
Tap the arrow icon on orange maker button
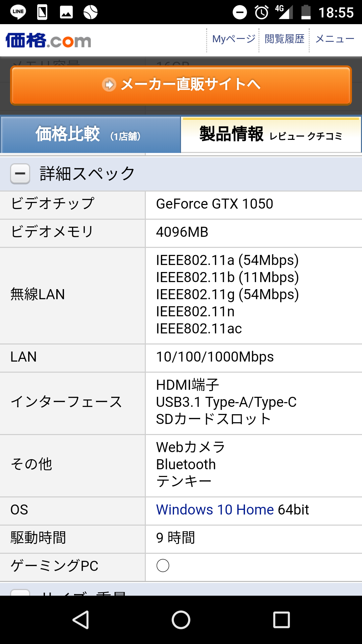[109, 85]
